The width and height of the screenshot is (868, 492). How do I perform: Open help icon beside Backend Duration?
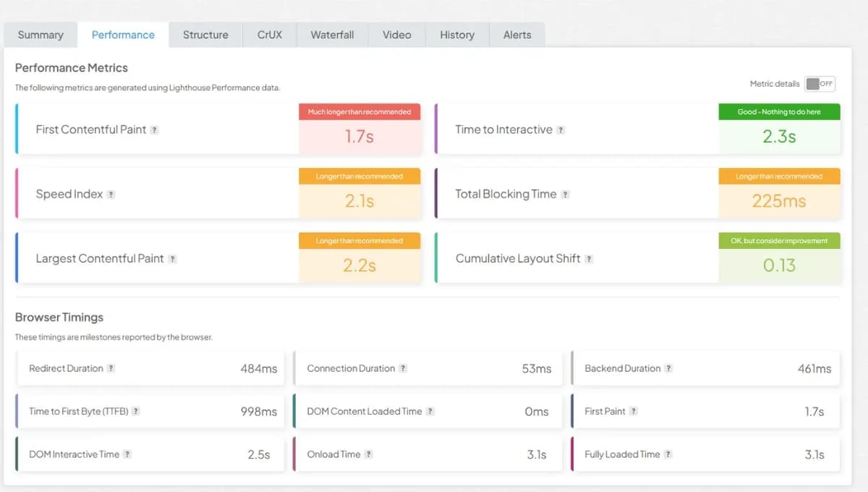click(668, 368)
